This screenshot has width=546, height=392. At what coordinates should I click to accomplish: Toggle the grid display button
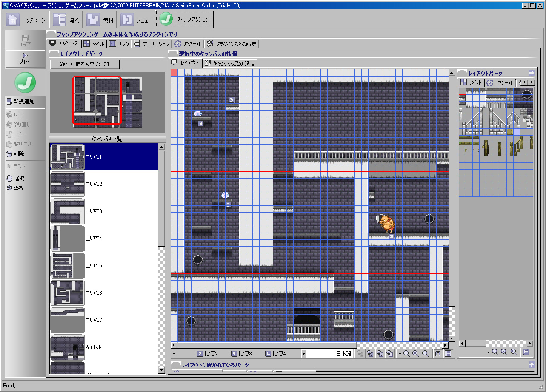448,354
